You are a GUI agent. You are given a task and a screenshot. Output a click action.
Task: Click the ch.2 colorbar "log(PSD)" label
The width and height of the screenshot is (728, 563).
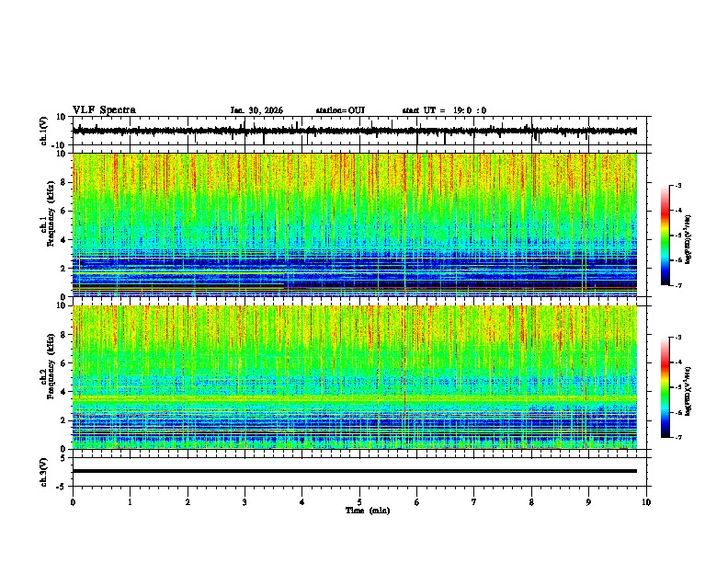(x=688, y=391)
